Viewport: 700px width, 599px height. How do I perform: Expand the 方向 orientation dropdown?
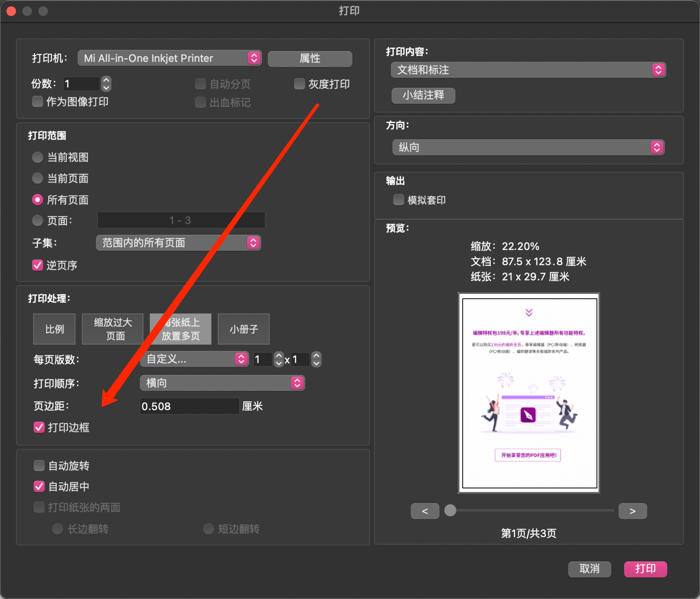(x=528, y=147)
